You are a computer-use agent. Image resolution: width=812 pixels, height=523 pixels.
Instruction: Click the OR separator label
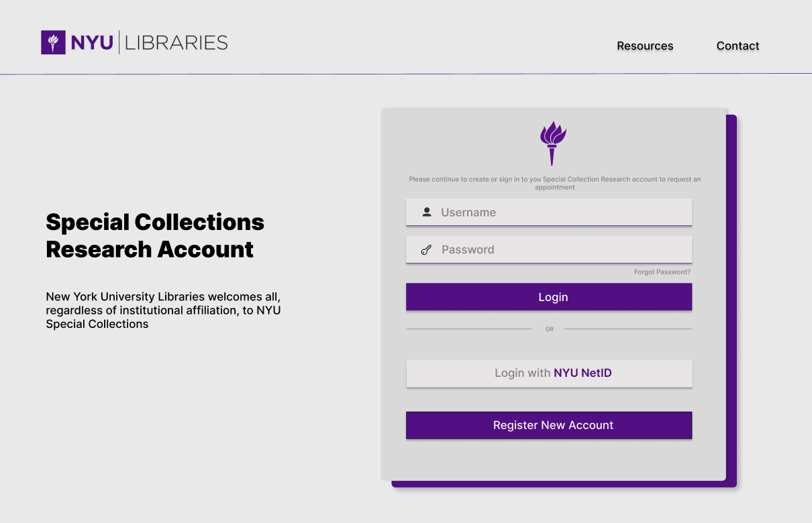[550, 329]
